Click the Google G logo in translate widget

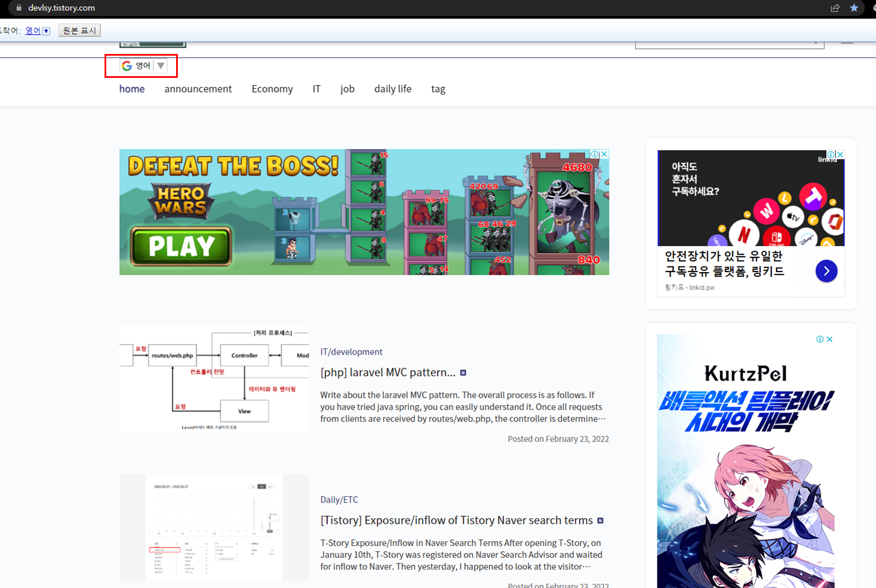127,66
